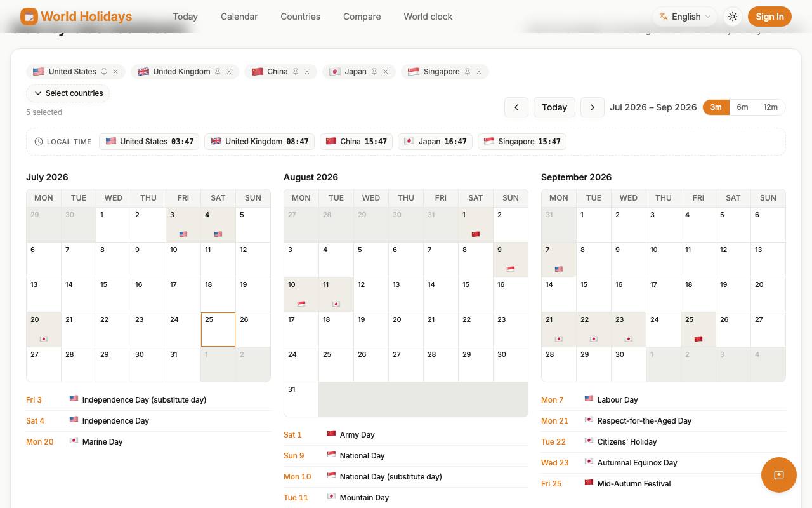Pin the China country chip
The height and width of the screenshot is (508, 812).
[x=296, y=72]
